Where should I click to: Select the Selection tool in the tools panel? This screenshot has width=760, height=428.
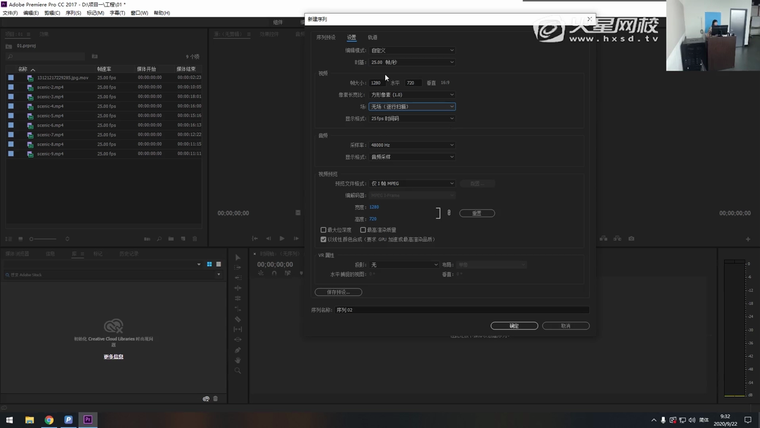coord(238,257)
